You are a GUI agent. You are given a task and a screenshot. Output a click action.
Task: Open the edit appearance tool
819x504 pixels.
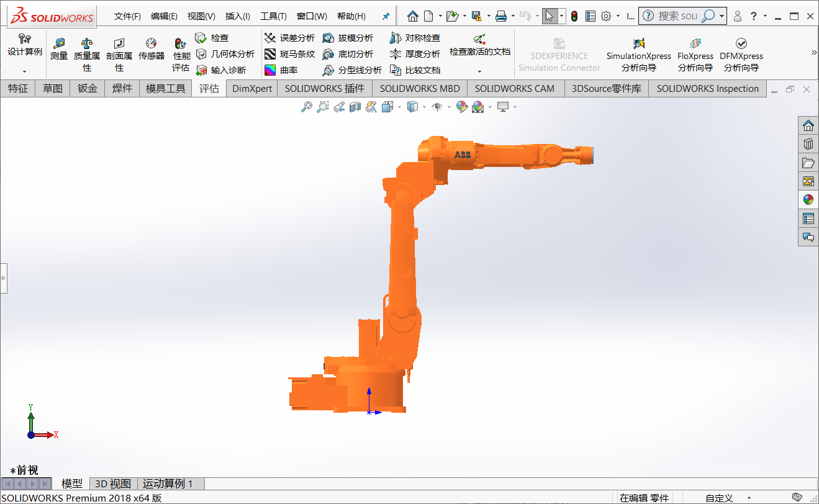coord(461,107)
